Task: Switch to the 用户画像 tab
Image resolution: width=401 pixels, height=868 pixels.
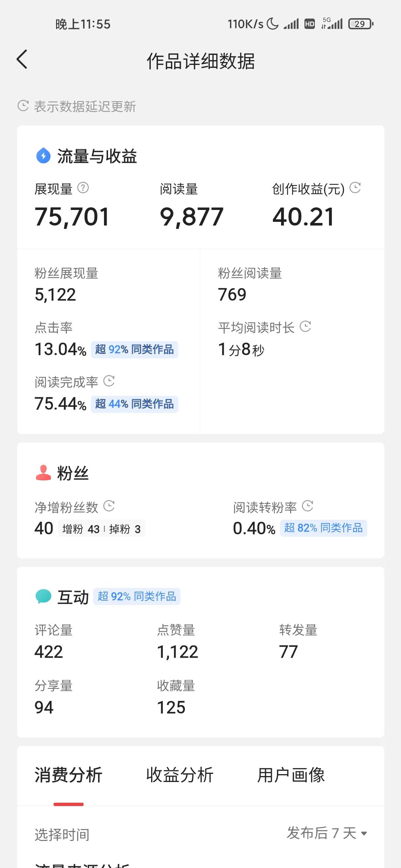Action: pos(291,775)
